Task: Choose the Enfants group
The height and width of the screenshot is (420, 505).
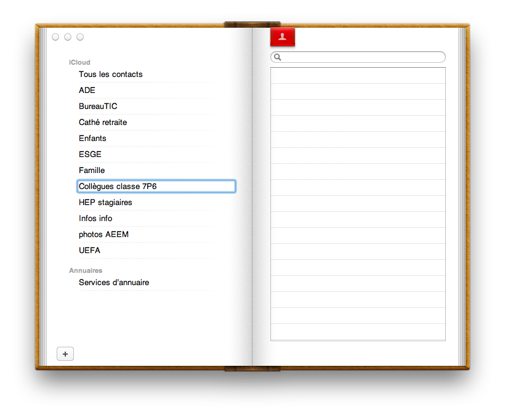Action: coord(92,139)
